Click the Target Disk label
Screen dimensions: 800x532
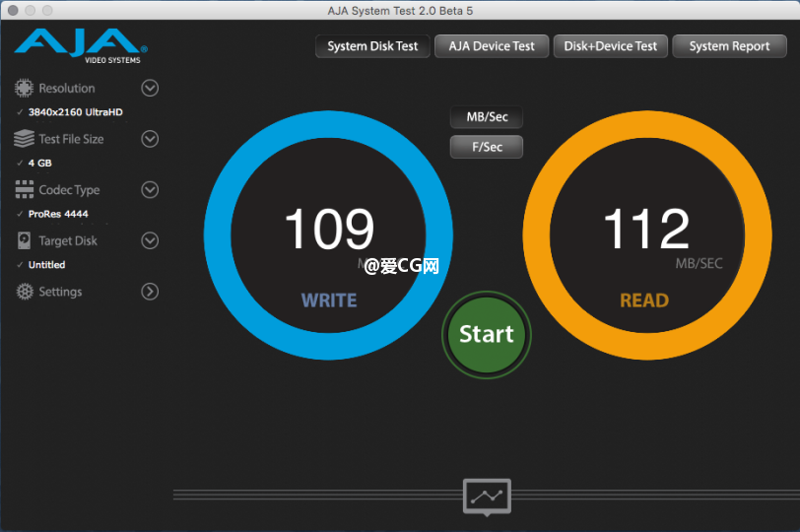tap(68, 240)
